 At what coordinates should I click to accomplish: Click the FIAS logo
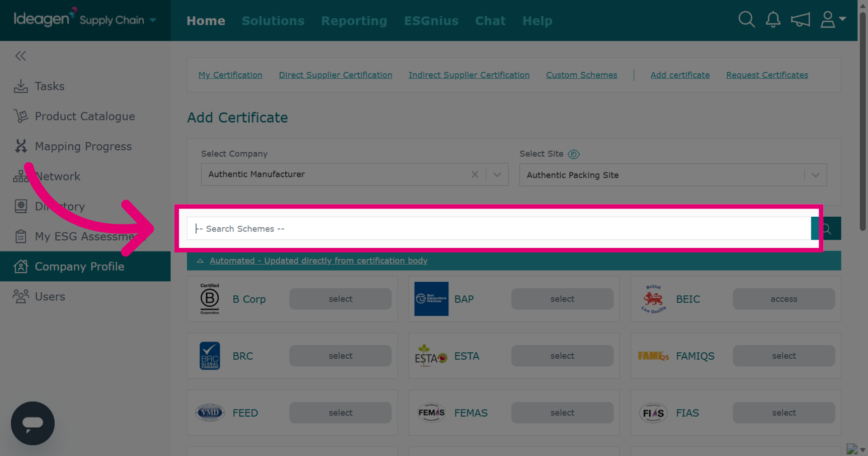(653, 413)
